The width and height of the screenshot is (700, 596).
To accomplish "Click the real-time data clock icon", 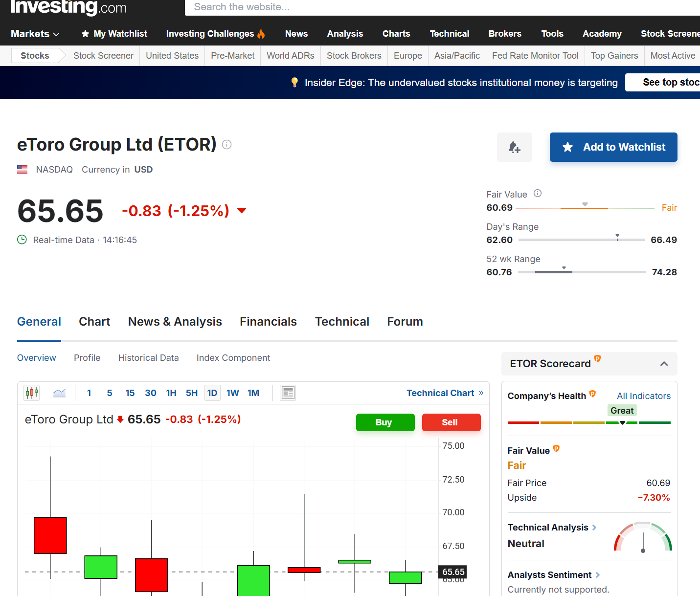I will click(22, 240).
